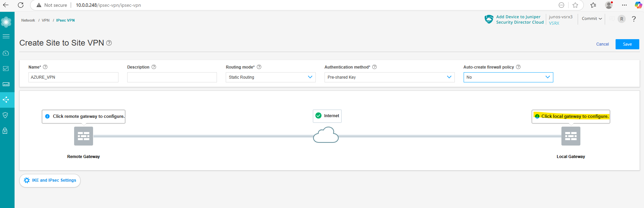This screenshot has width=644, height=208.
Task: Open IKE and IPsec Settings
Action: 50,180
